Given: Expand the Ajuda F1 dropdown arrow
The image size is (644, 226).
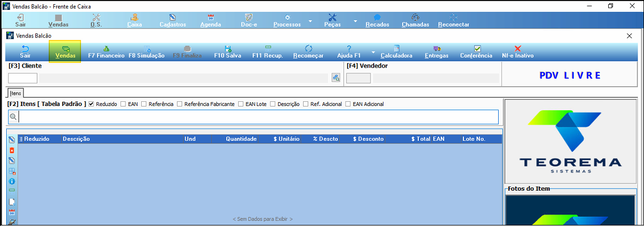Looking at the screenshot, I should click(373, 52).
